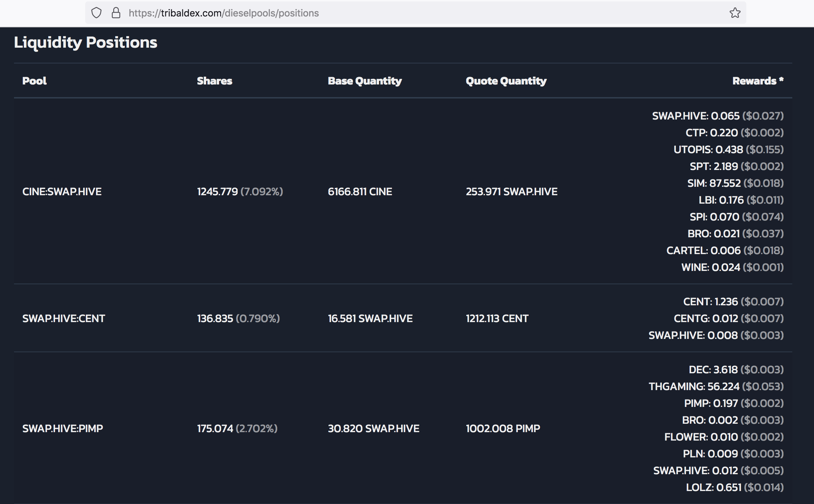The width and height of the screenshot is (814, 504).
Task: Click reward WINE: 0.024 ($0.001)
Action: coord(733,267)
